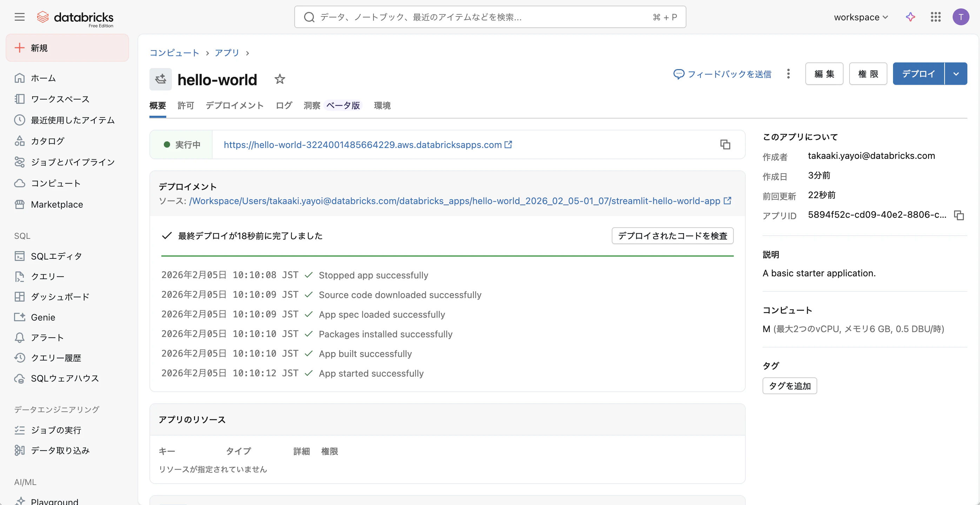
Task: Switch to the ログ tab
Action: click(283, 105)
